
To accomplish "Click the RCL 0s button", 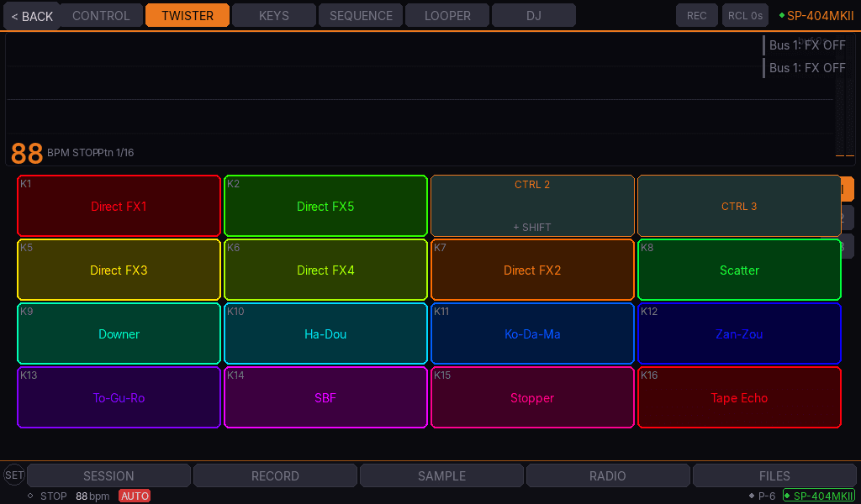I will coord(745,15).
